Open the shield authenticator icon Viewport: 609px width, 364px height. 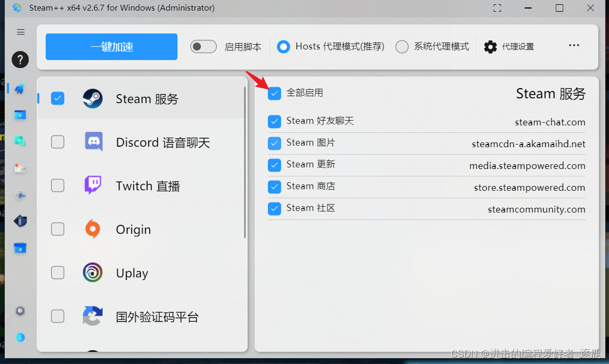click(20, 194)
